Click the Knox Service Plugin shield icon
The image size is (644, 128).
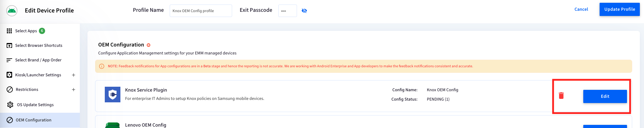coord(113,94)
